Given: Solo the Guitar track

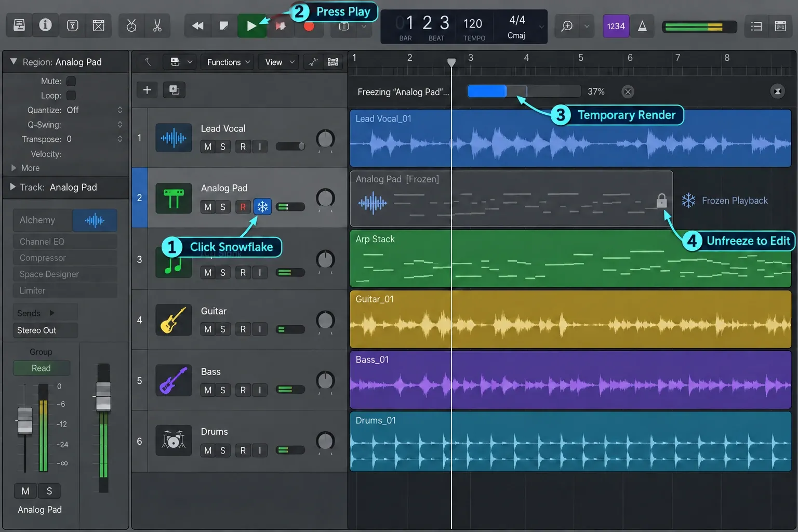Looking at the screenshot, I should 223,329.
